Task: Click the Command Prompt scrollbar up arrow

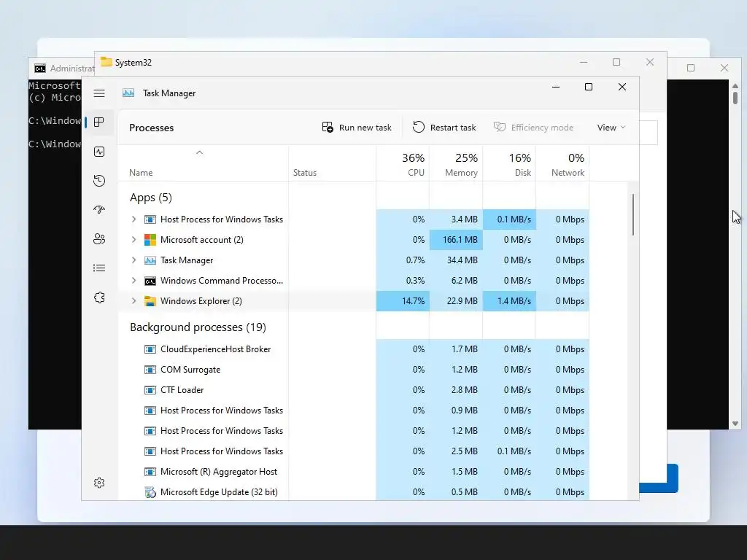Action: (x=735, y=86)
